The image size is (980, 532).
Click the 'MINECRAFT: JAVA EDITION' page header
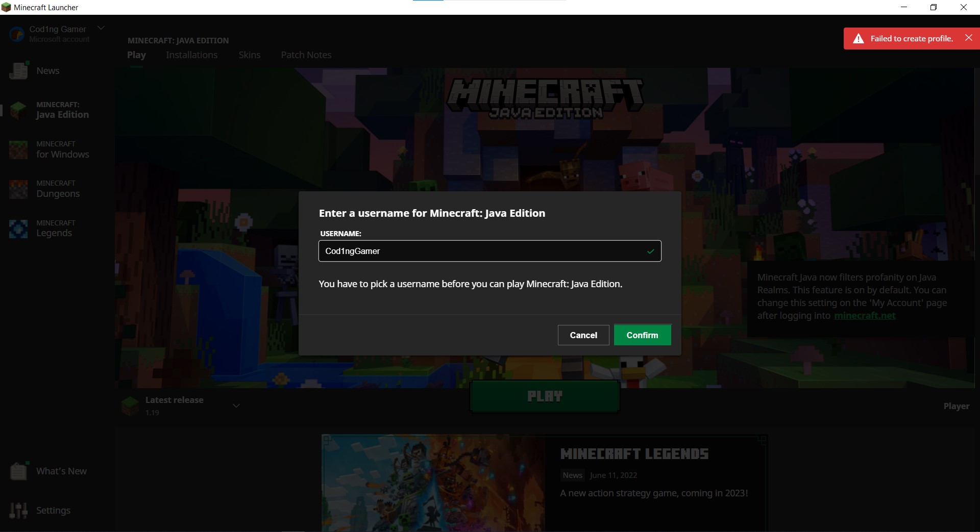click(x=178, y=40)
